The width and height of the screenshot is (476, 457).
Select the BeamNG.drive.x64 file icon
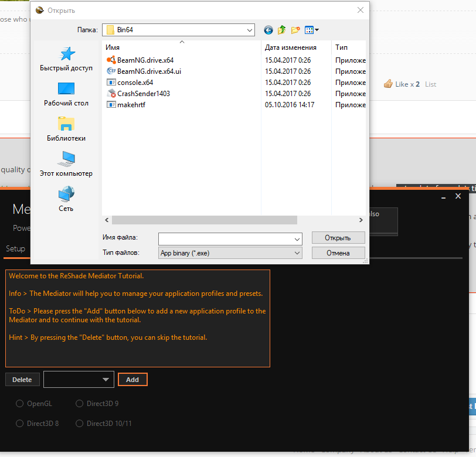point(111,60)
